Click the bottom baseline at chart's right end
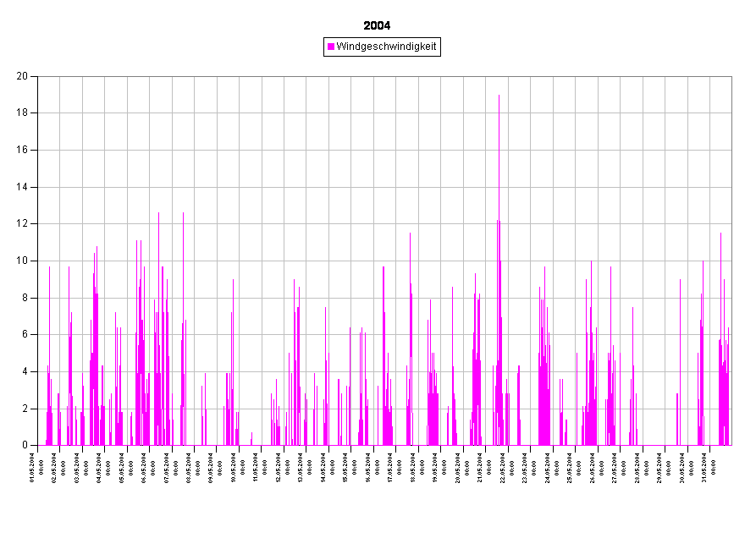Screen dimensions: 756x560 730,445
